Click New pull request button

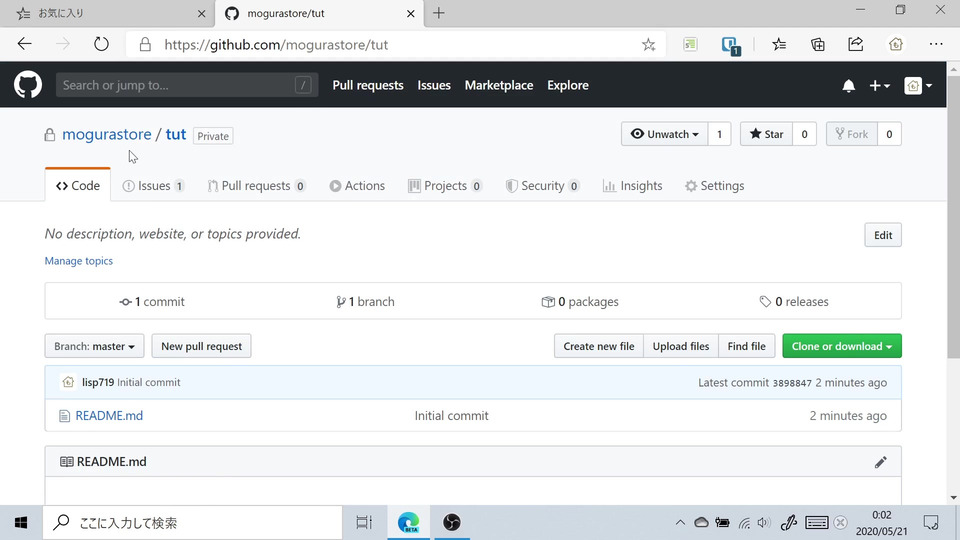click(x=201, y=346)
